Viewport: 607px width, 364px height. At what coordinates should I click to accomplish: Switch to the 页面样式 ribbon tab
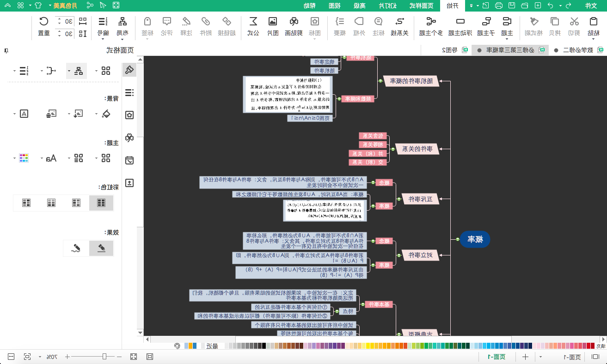[x=421, y=6]
